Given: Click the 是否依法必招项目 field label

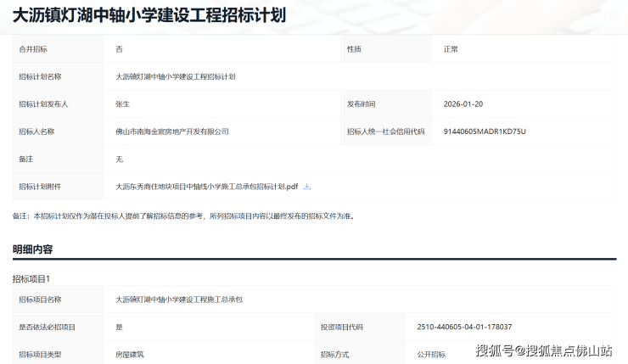Looking at the screenshot, I should pyautogui.click(x=47, y=327).
